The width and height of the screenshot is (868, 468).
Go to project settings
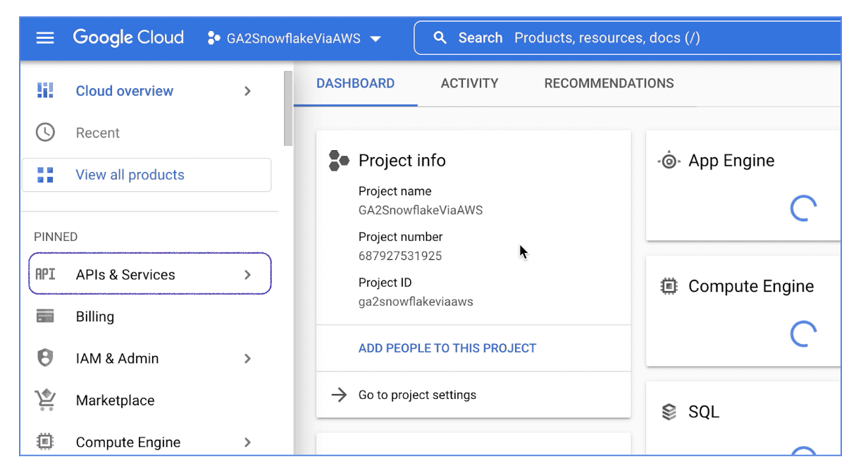tap(416, 395)
